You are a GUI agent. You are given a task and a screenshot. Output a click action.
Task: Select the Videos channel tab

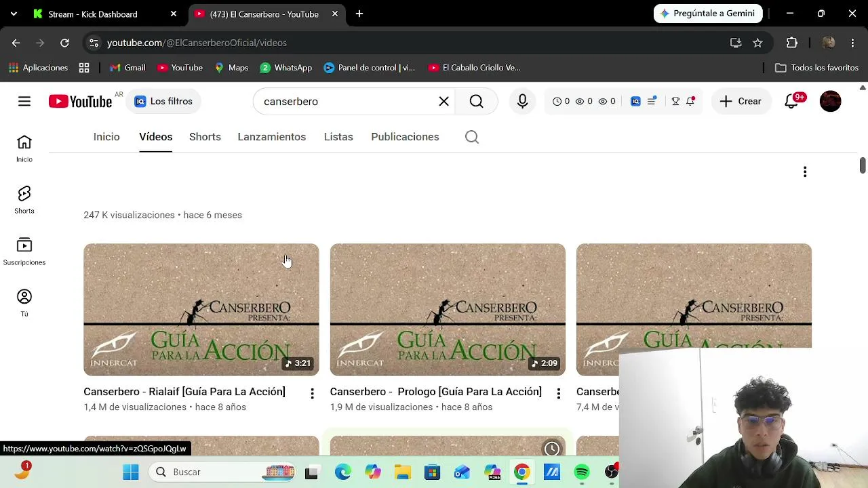tap(155, 137)
